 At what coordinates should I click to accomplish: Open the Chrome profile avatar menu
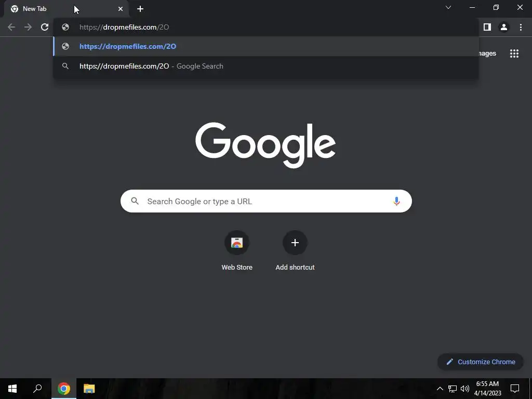(x=504, y=27)
